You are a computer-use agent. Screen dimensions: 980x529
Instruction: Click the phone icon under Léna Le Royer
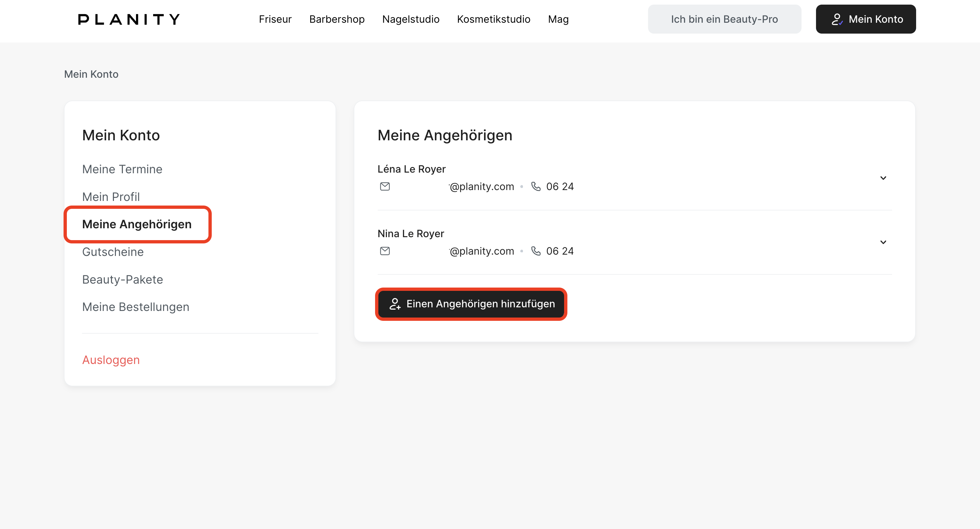(536, 186)
